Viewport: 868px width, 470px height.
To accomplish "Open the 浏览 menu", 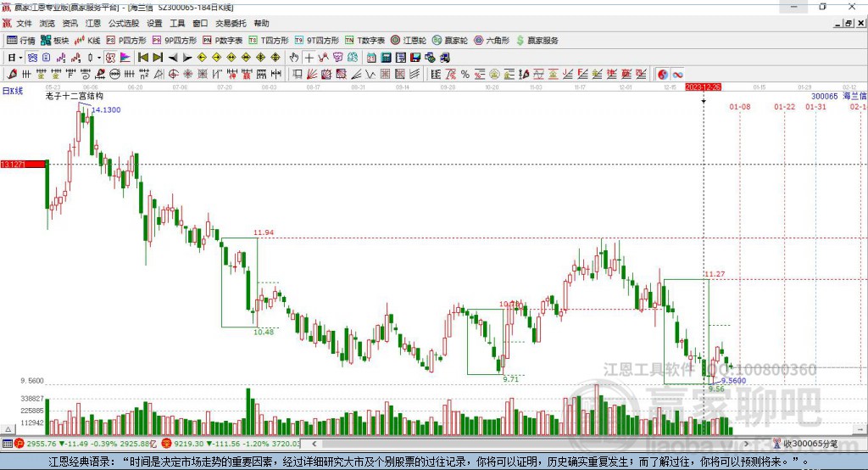I will (x=47, y=23).
